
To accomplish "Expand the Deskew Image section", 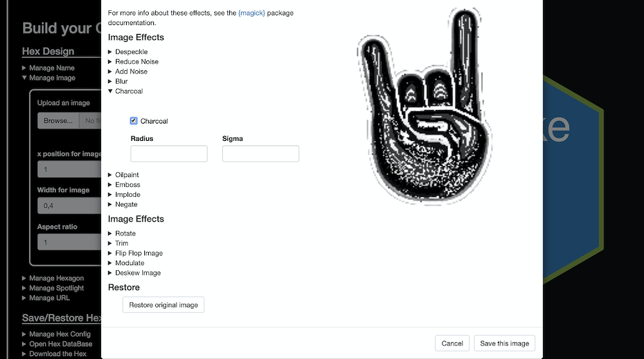I will [x=137, y=273].
